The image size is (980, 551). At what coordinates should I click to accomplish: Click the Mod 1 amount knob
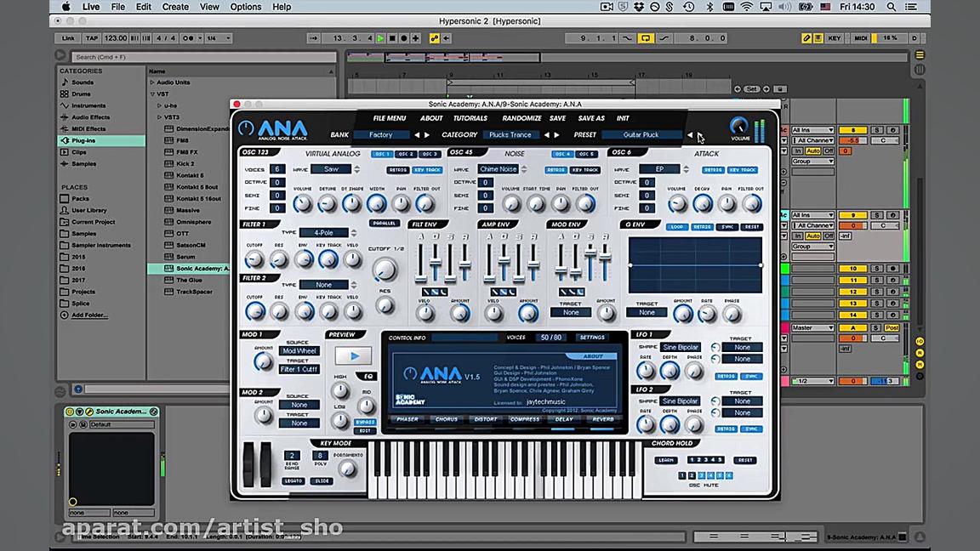coord(263,361)
